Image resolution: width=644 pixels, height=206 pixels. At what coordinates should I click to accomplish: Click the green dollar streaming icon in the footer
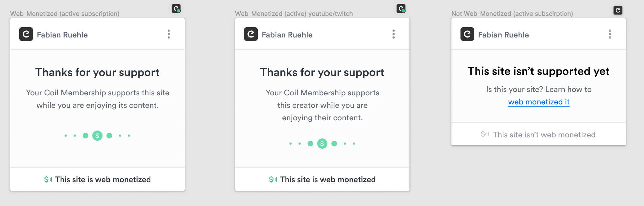48,179
